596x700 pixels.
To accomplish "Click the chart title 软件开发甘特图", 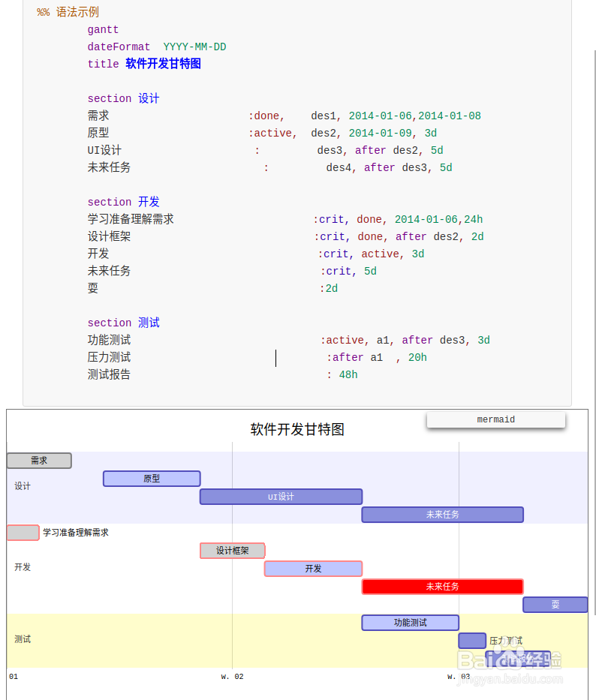I will (297, 429).
